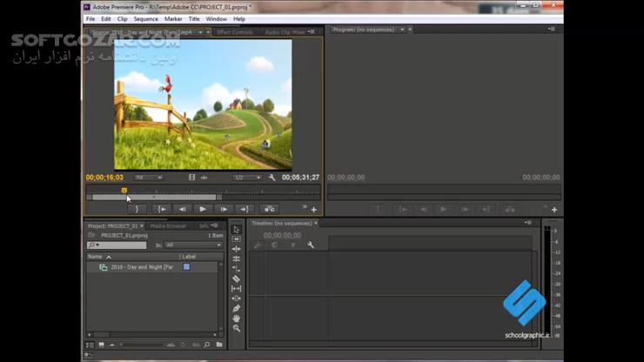Open the Window menu
The image size is (644, 362).
216,19
